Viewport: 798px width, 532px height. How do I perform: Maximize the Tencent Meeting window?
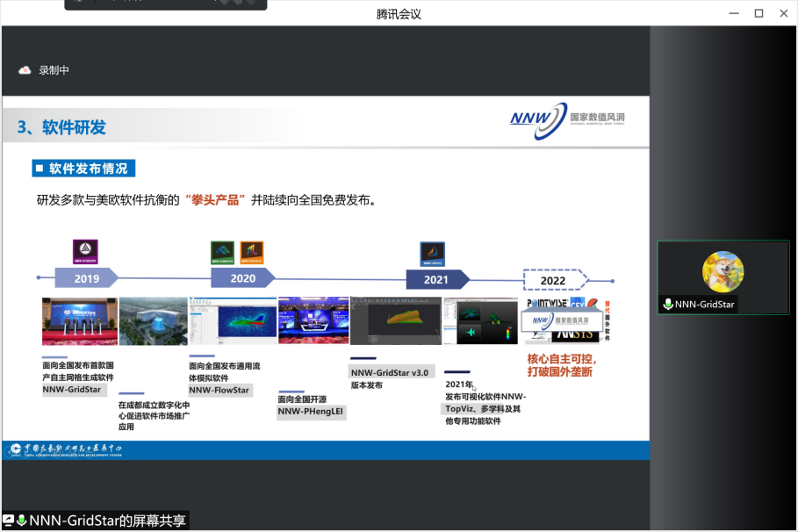[758, 13]
